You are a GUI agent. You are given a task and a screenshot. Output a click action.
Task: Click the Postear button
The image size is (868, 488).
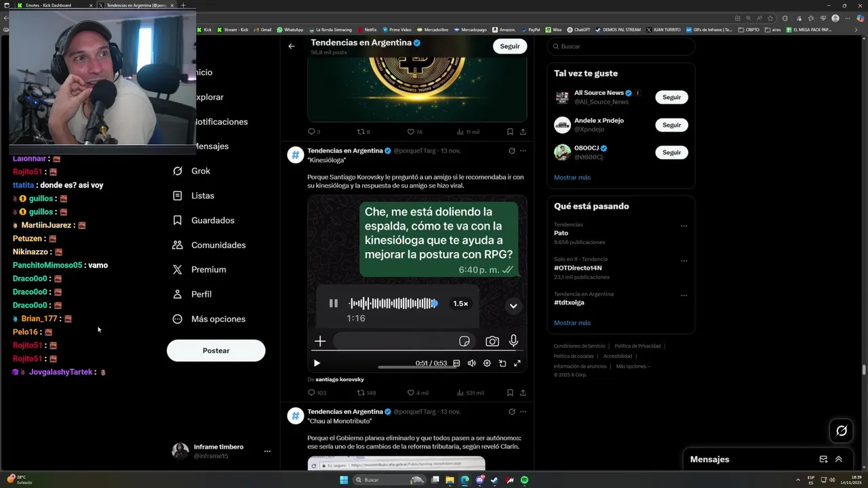pos(216,350)
